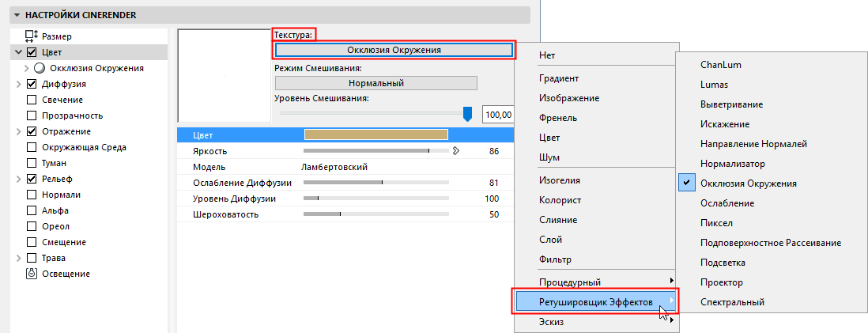Click the Размер size icon
The width and height of the screenshot is (868, 333).
coord(32,36)
